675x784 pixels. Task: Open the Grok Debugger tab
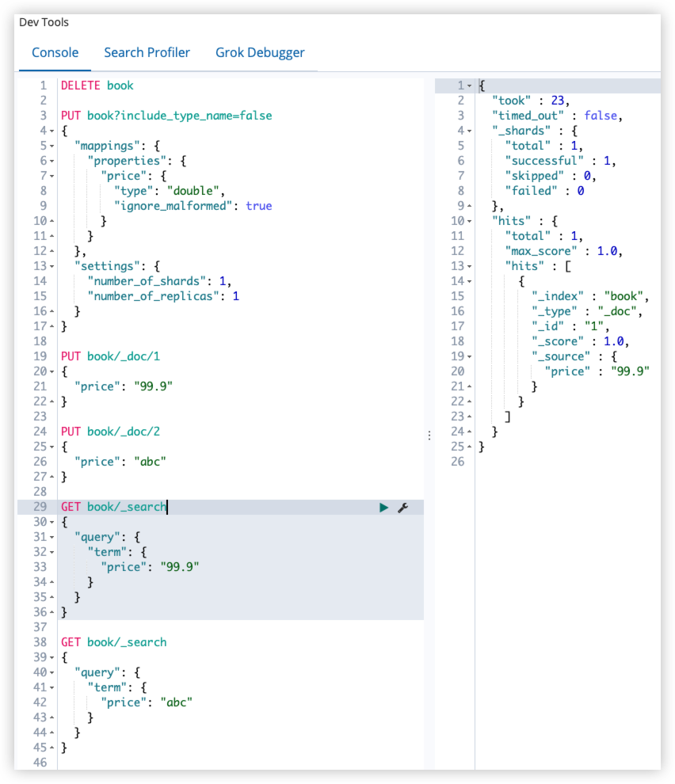click(x=260, y=52)
